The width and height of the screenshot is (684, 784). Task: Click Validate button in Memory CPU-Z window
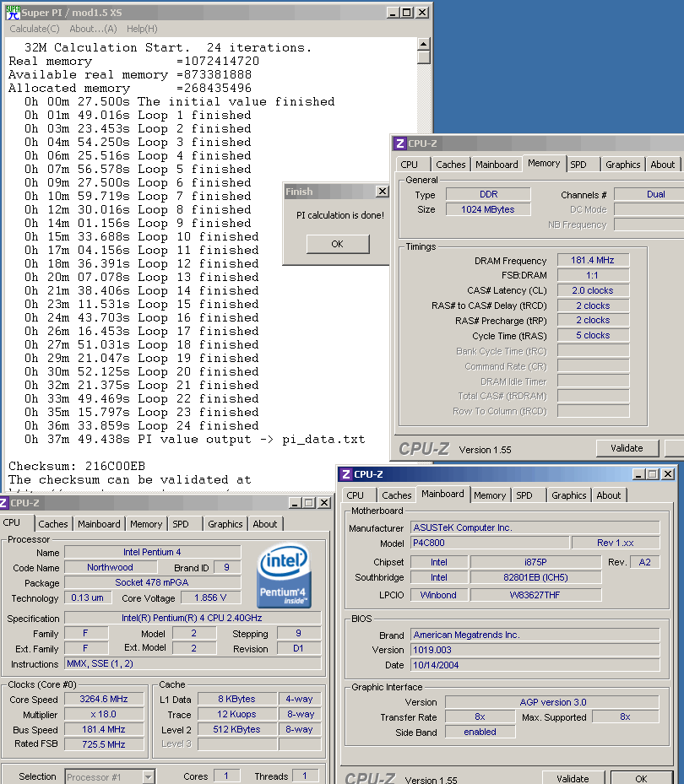coord(627,448)
